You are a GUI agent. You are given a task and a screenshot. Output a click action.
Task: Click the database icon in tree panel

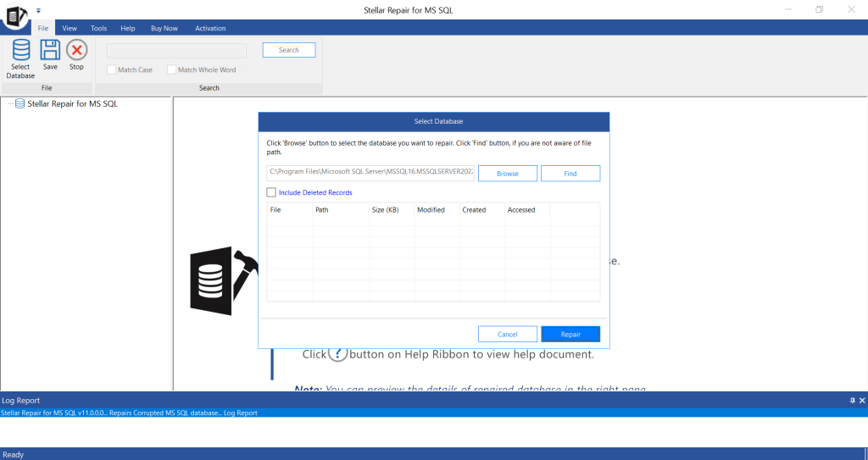tap(19, 104)
